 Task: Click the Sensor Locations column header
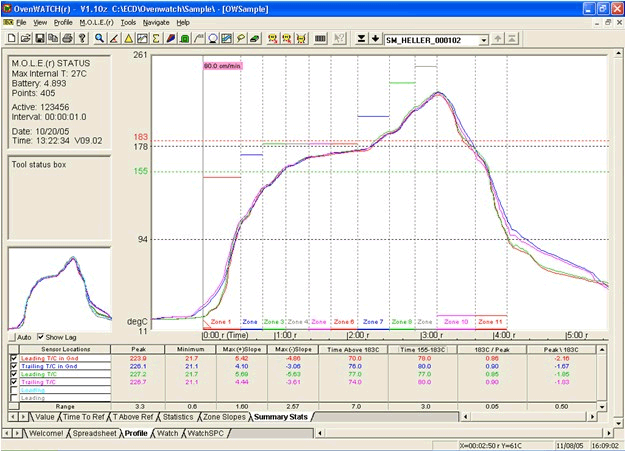[x=65, y=349]
